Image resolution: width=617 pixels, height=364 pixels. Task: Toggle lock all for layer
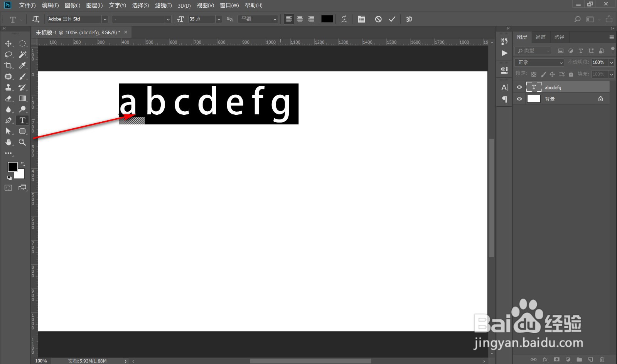tap(571, 74)
